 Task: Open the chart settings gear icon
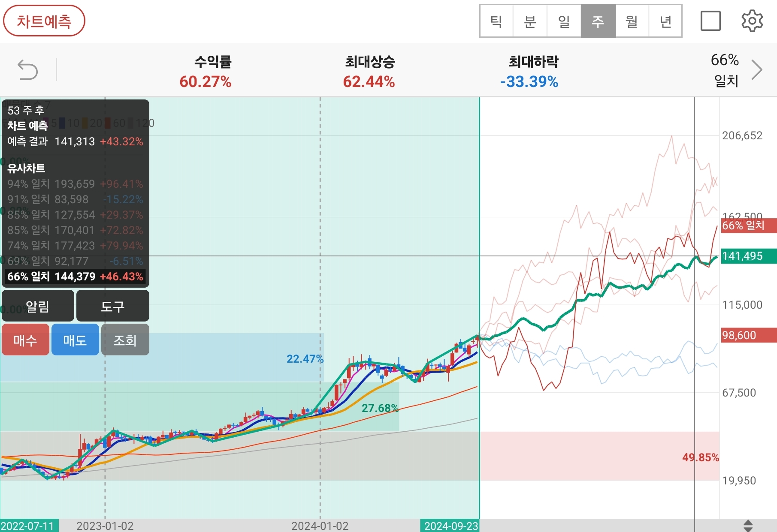[x=752, y=21]
